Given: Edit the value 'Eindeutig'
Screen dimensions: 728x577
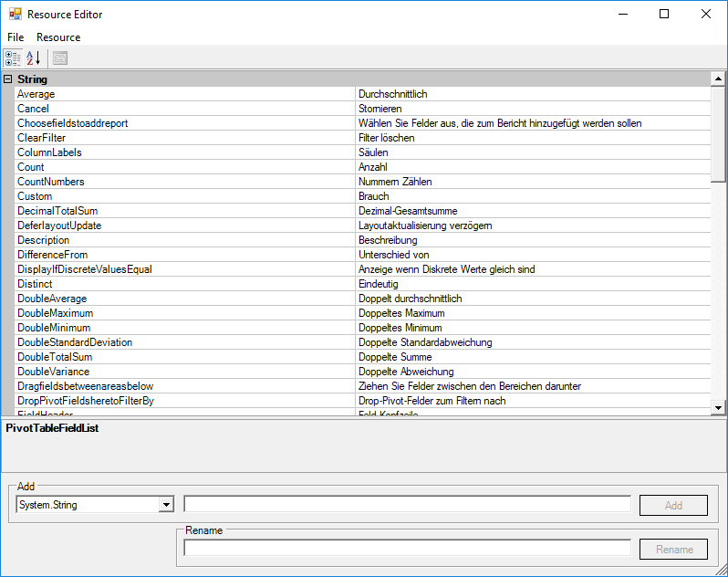Looking at the screenshot, I should point(533,284).
